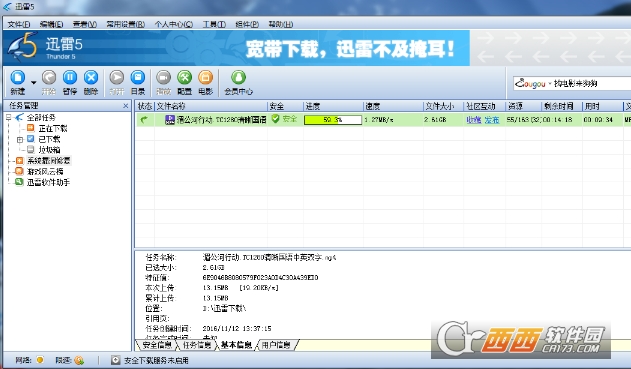Click the 正在下载 folder icon
This screenshot has height=369, width=631.
[x=31, y=128]
